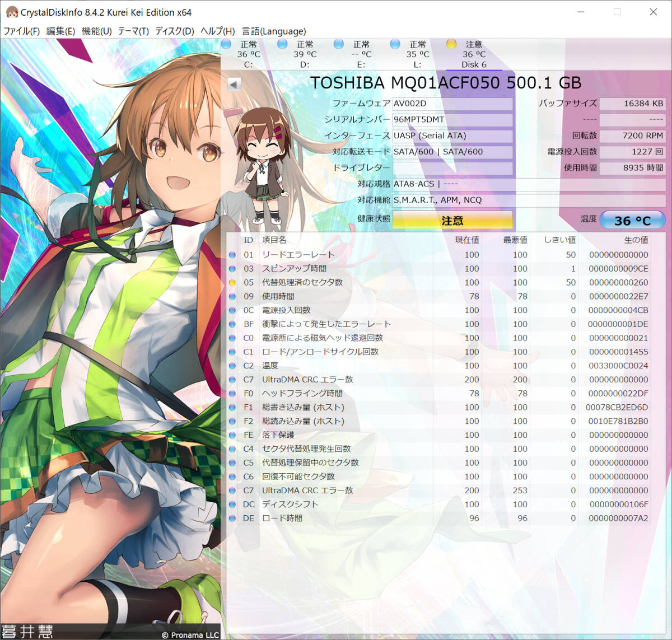Image resolution: width=672 pixels, height=640 pixels.
Task: Open the 言語(Language) menu
Action: (273, 31)
